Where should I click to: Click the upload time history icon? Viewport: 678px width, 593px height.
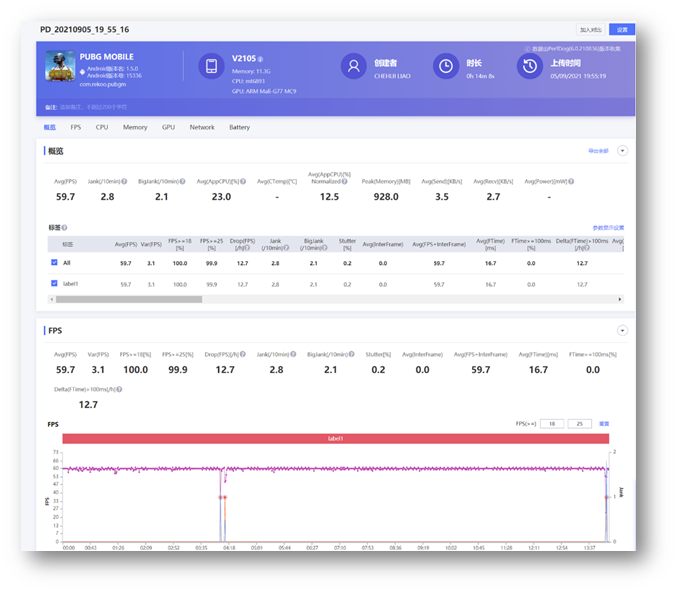click(x=529, y=66)
